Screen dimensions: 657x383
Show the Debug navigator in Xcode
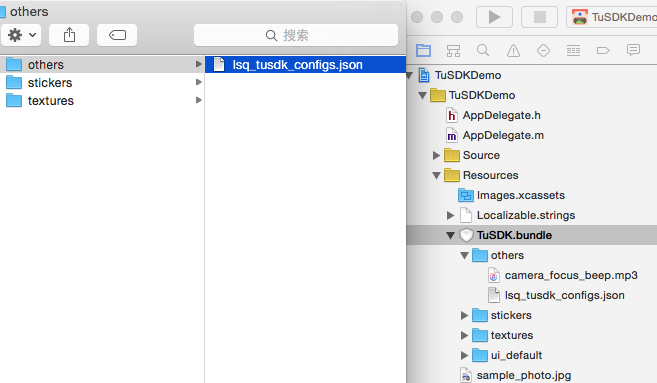573,51
